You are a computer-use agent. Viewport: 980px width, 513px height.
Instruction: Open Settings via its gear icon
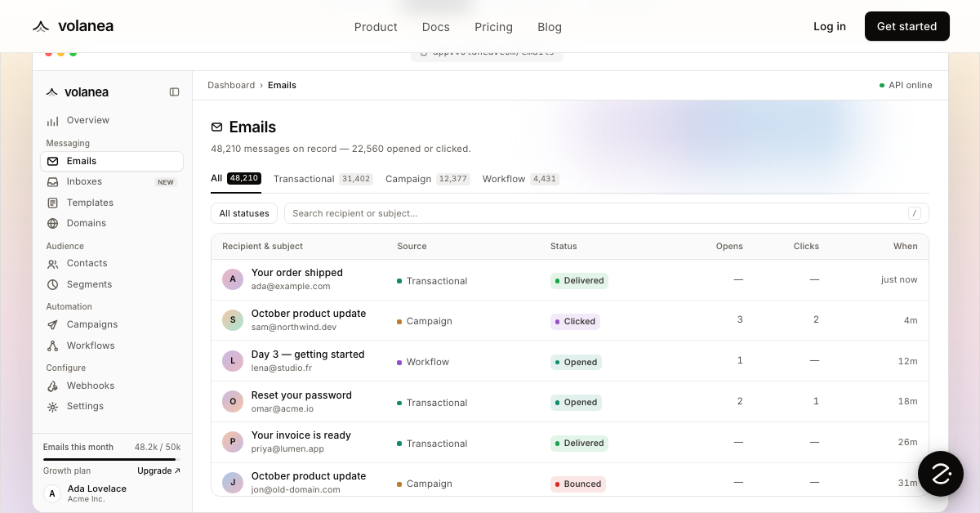[52, 407]
